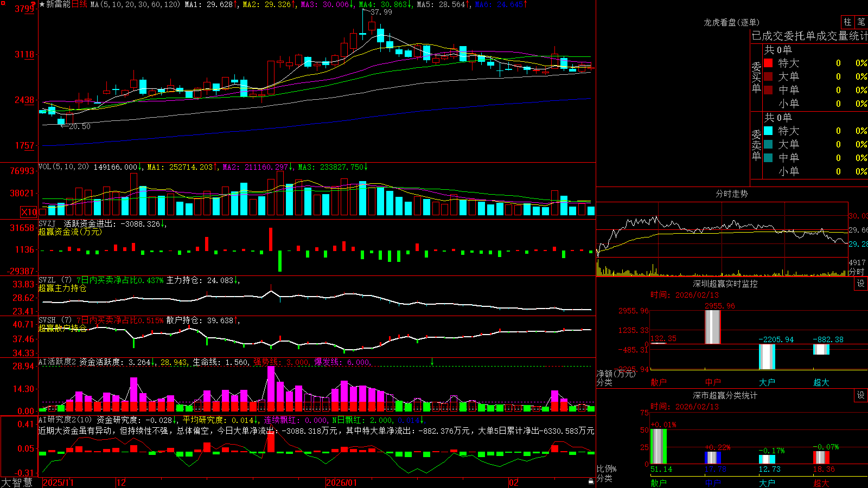Click the red question mark help icon
868x488 pixels.
[33, 4]
